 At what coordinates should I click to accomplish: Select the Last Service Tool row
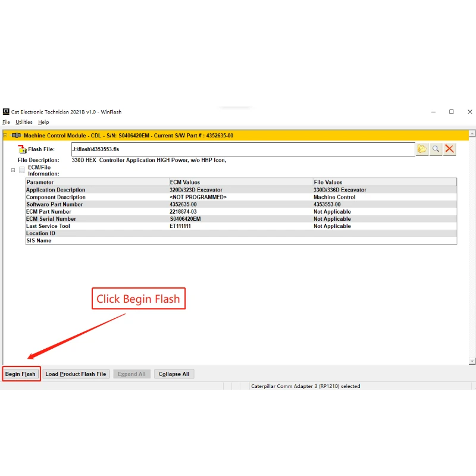coord(241,226)
